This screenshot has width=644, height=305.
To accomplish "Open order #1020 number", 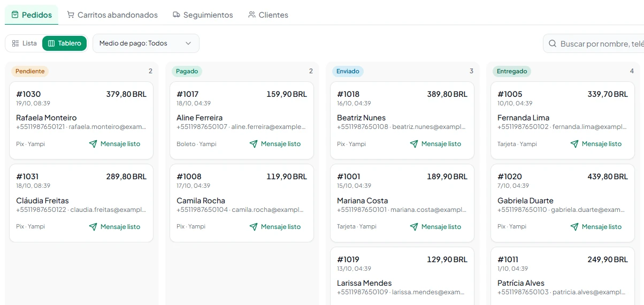I will pos(510,177).
